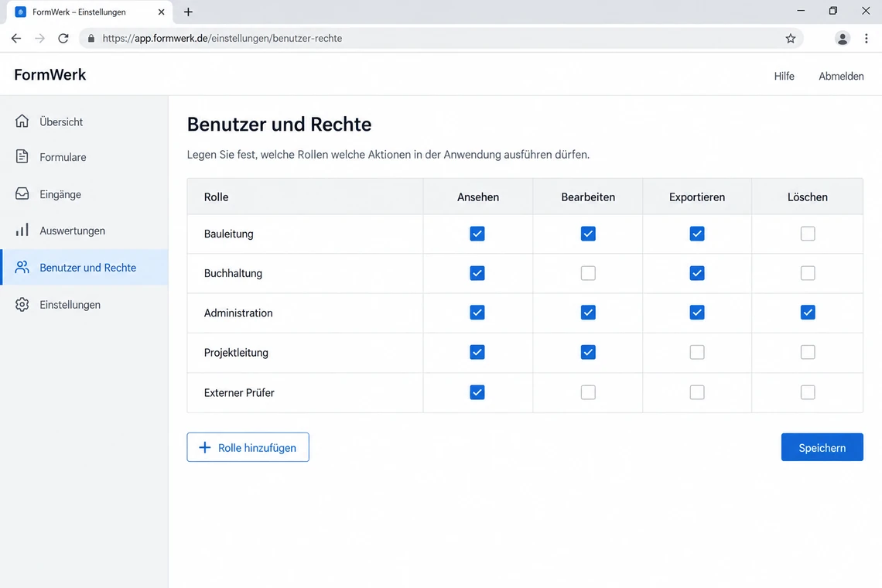Close the FormWerk – Einstellungen tab
This screenshot has width=882, height=588.
(162, 12)
